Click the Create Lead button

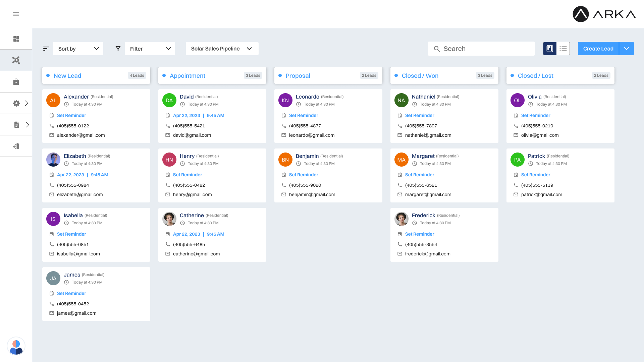[x=598, y=49]
